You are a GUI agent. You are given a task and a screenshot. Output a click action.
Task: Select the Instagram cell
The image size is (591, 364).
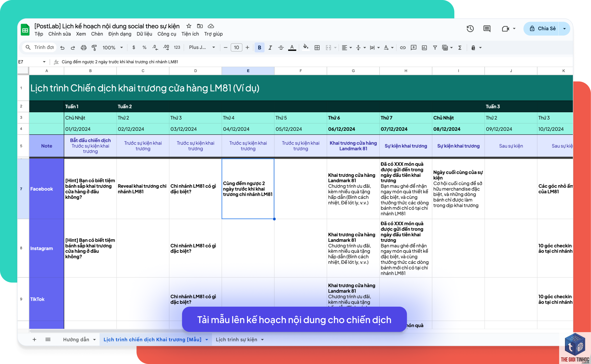click(x=47, y=248)
